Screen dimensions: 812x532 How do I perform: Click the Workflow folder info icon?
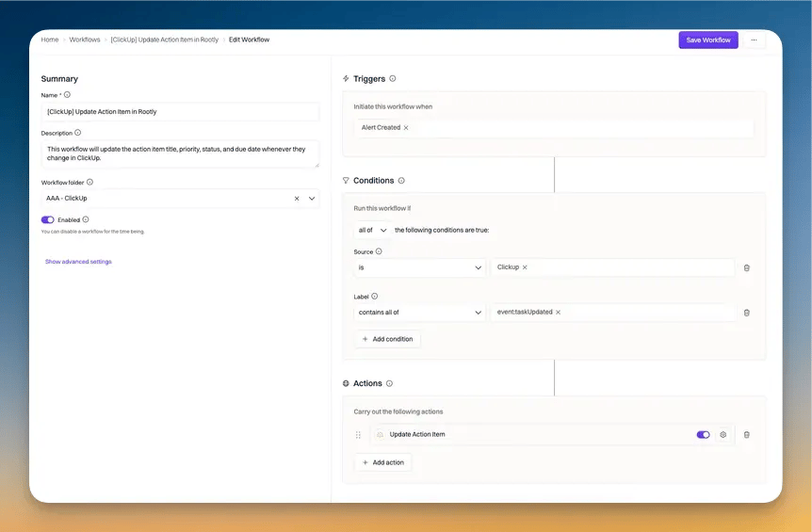click(89, 182)
